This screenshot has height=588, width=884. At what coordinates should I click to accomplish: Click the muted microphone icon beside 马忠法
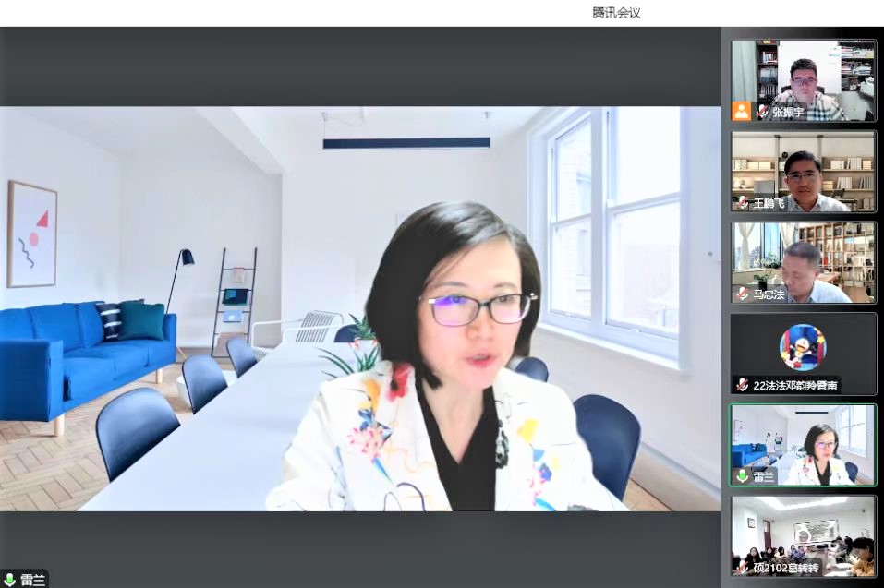742,294
